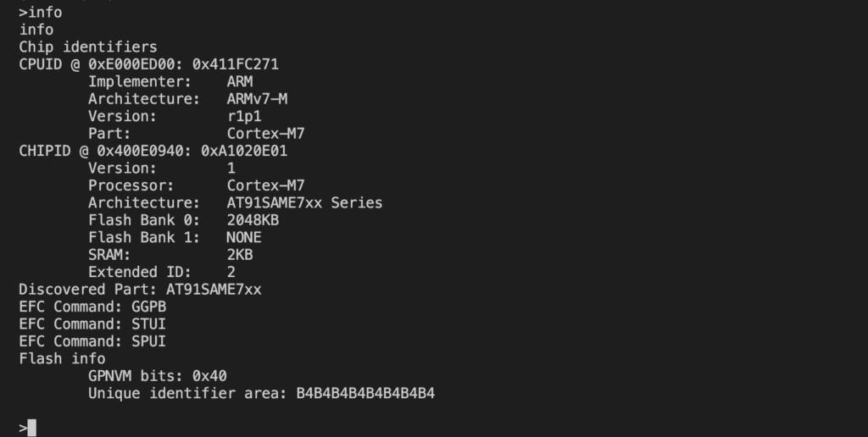
Task: Click the Cortex-M7 value on the Part line
Action: click(x=265, y=134)
